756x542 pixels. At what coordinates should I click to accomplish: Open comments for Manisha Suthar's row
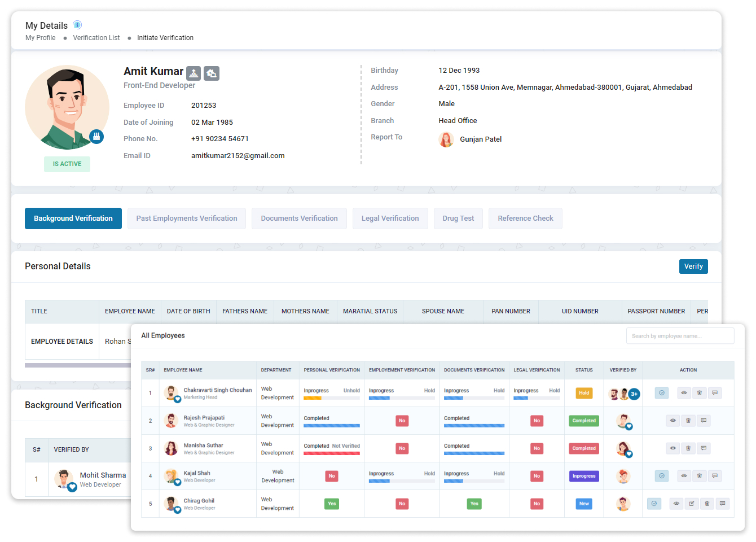[x=704, y=448]
